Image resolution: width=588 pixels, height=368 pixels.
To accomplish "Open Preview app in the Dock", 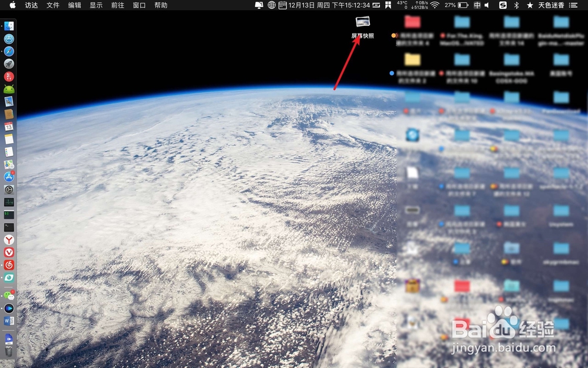I will [x=9, y=101].
